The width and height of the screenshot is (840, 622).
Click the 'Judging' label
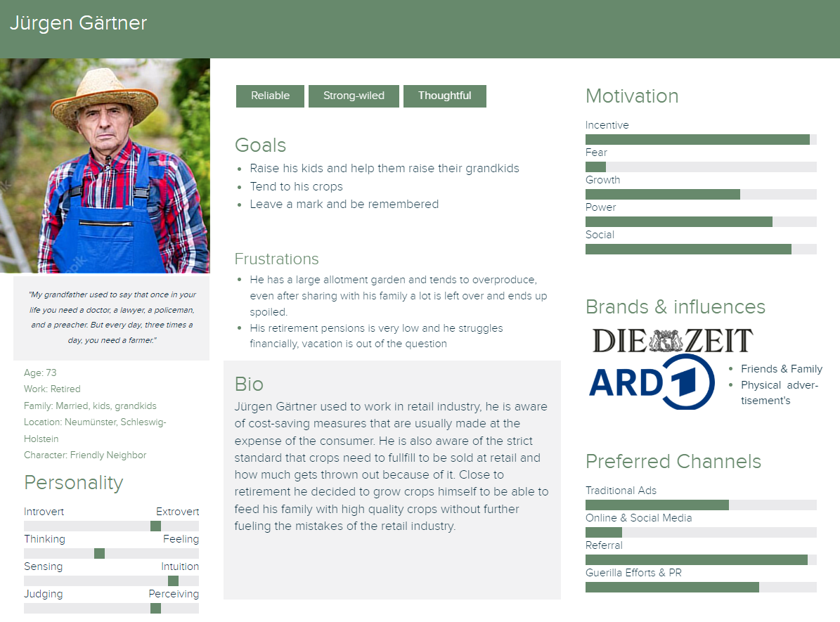[x=43, y=594]
